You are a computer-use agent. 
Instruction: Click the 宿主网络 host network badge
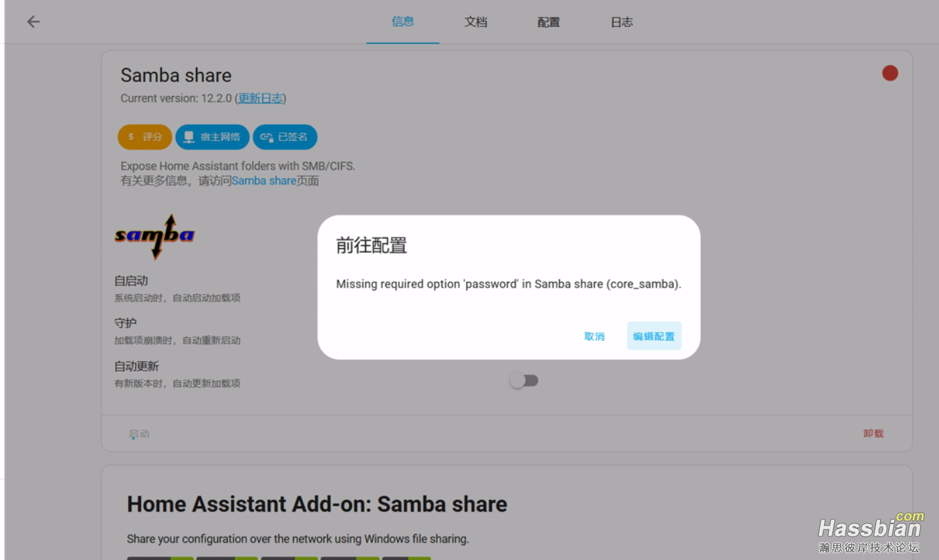(212, 137)
